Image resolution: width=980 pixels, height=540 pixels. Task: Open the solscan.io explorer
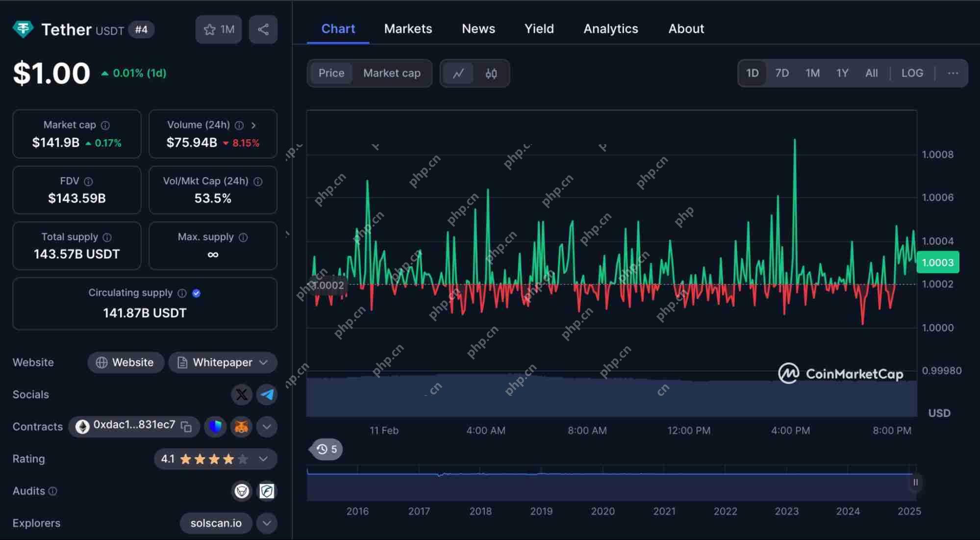(x=216, y=523)
